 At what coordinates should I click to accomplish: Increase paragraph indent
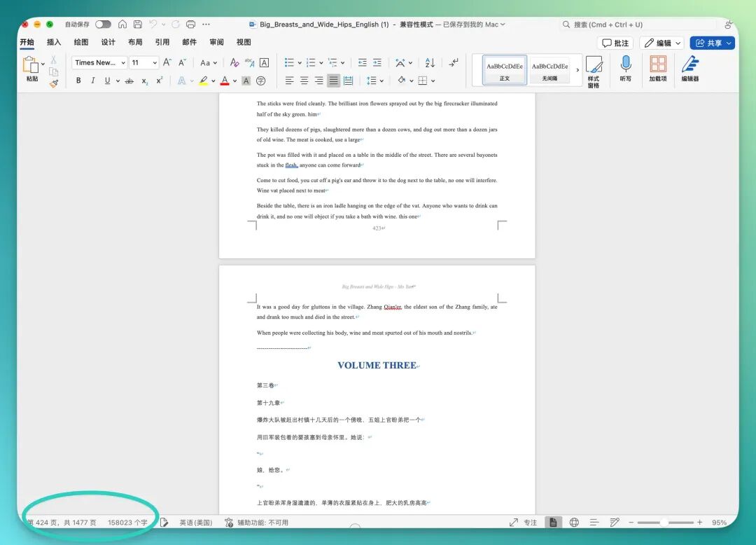(377, 62)
